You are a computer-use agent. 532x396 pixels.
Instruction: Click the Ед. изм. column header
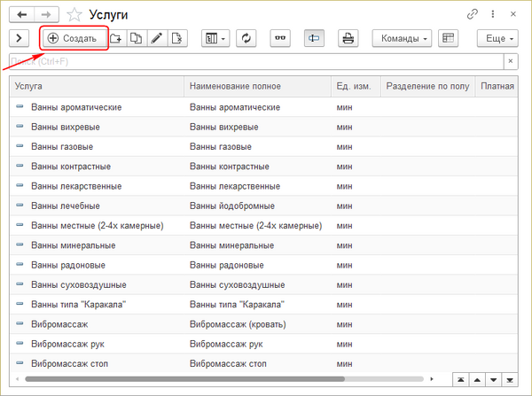[356, 86]
